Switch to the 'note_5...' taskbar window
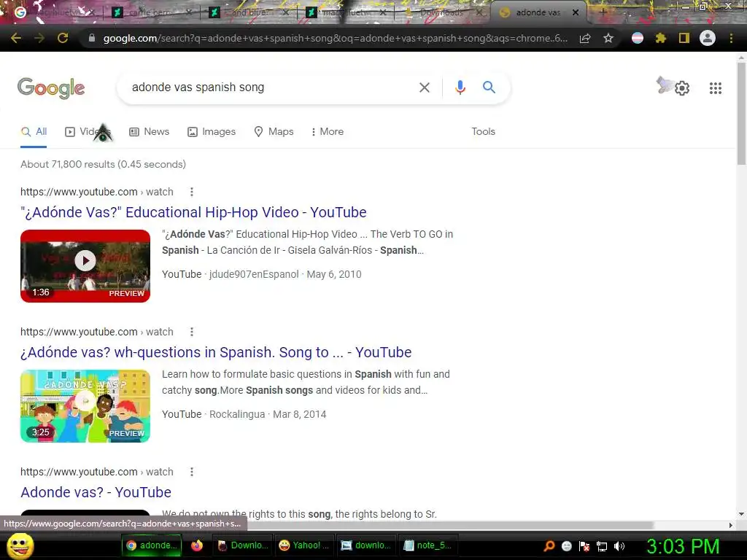 (x=427, y=545)
